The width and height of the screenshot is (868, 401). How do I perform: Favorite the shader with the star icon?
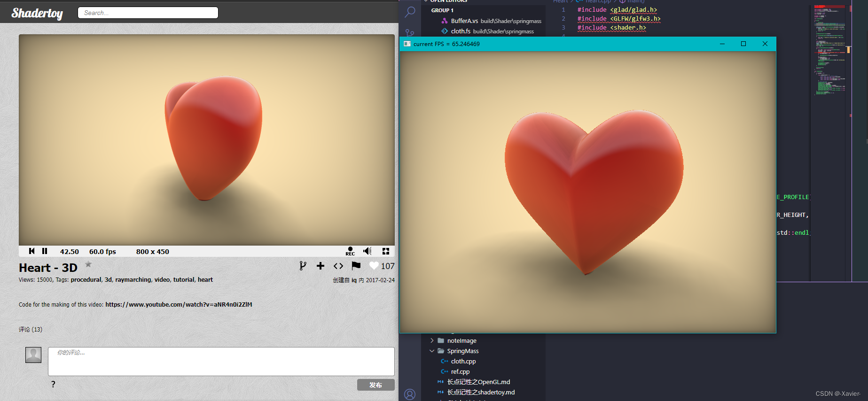[88, 264]
